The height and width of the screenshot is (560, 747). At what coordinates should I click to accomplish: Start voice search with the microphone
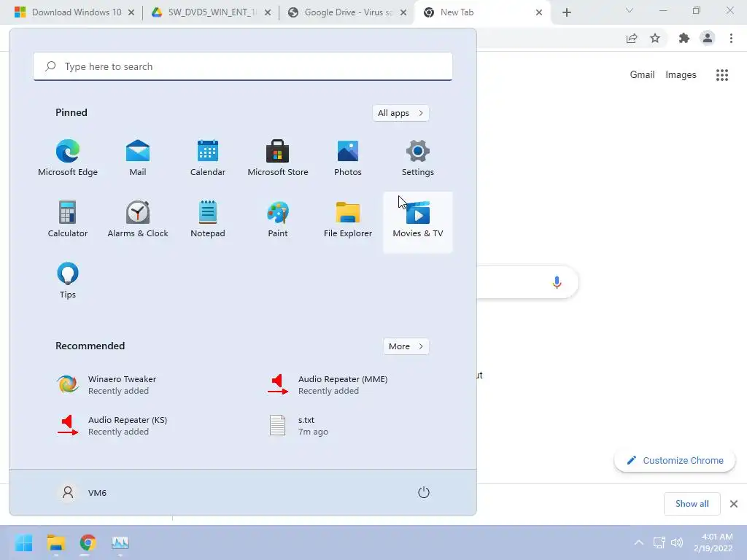pos(557,282)
